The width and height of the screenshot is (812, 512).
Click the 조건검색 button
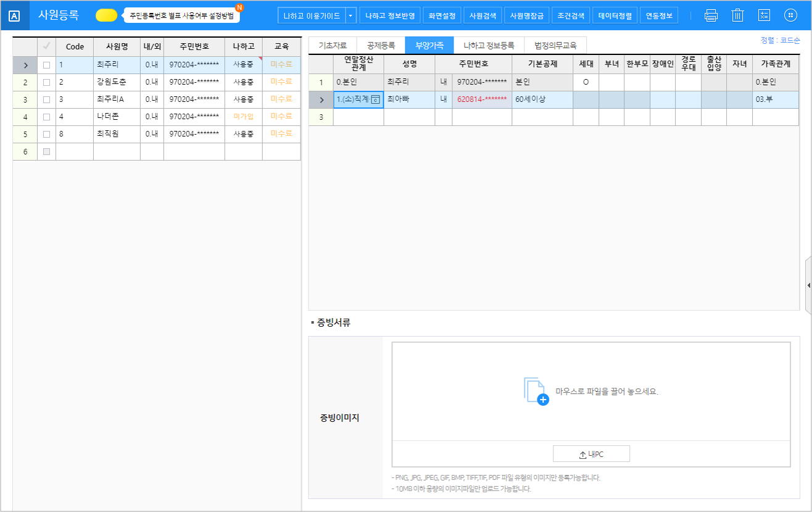(x=571, y=15)
